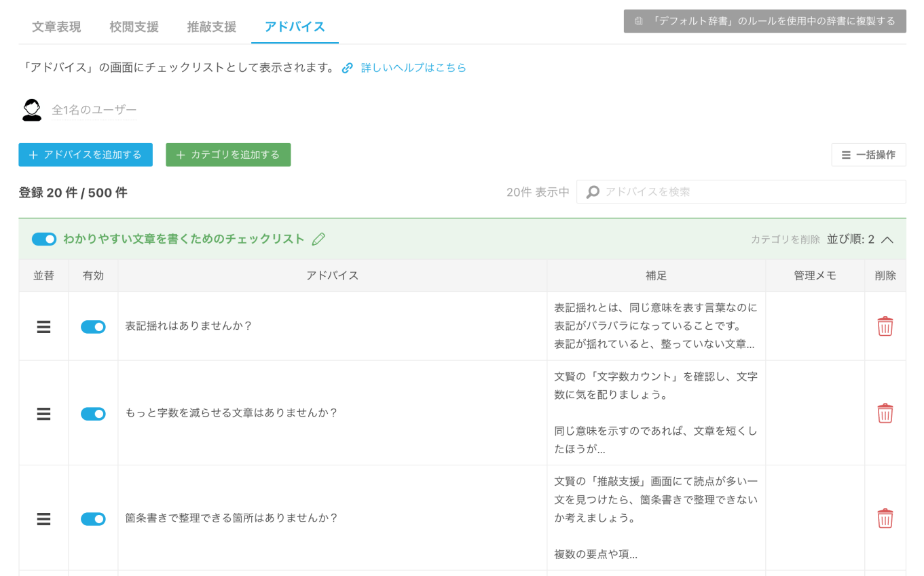Click advice text 表記揺れはありませんか？
The width and height of the screenshot is (924, 576).
189,326
